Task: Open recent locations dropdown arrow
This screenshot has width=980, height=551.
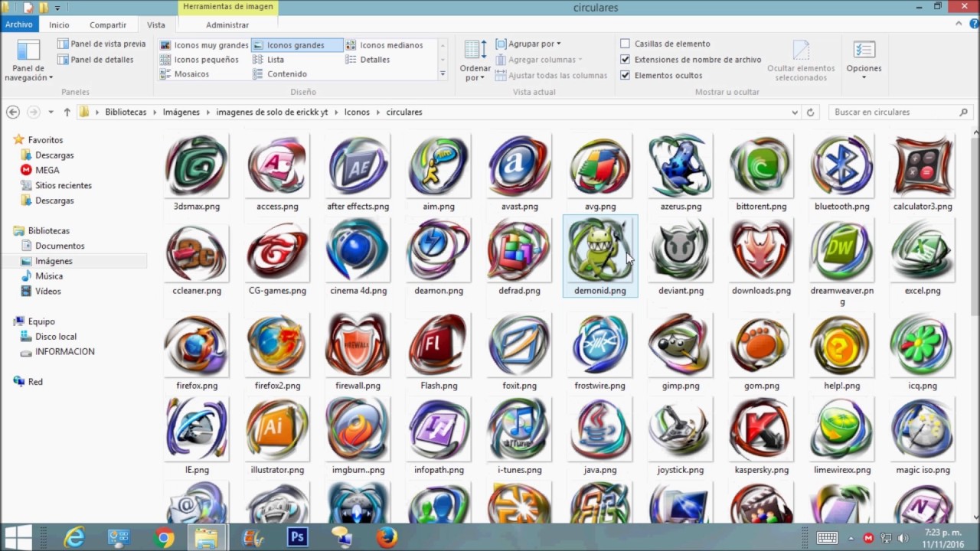Action: pos(51,112)
